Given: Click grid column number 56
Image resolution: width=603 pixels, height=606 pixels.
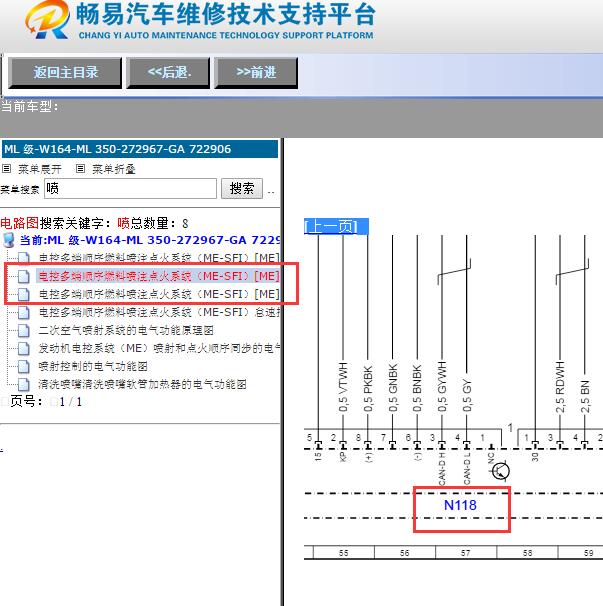Looking at the screenshot, I should pyautogui.click(x=404, y=553).
